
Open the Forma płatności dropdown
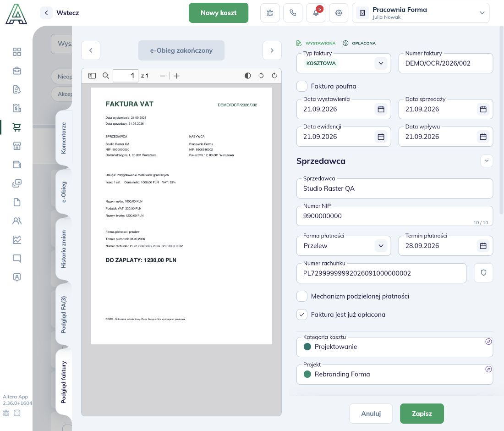click(344, 246)
